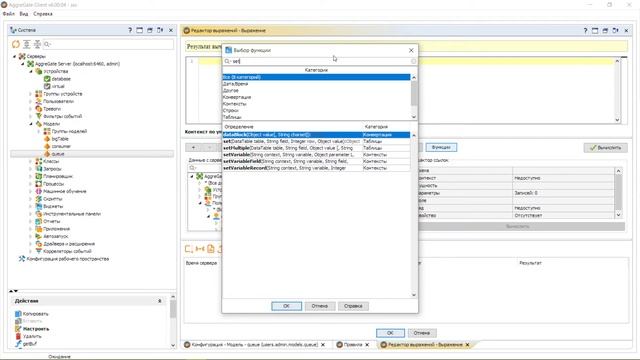Image resolution: width=640 pixels, height=360 pixels.
Task: Click Настроить action in Действия panel
Action: pos(32,329)
